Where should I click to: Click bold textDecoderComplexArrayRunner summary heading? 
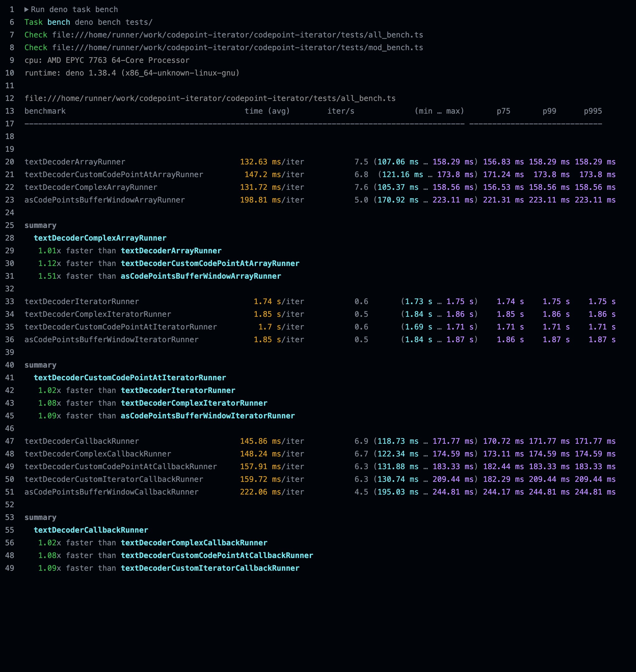(100, 238)
